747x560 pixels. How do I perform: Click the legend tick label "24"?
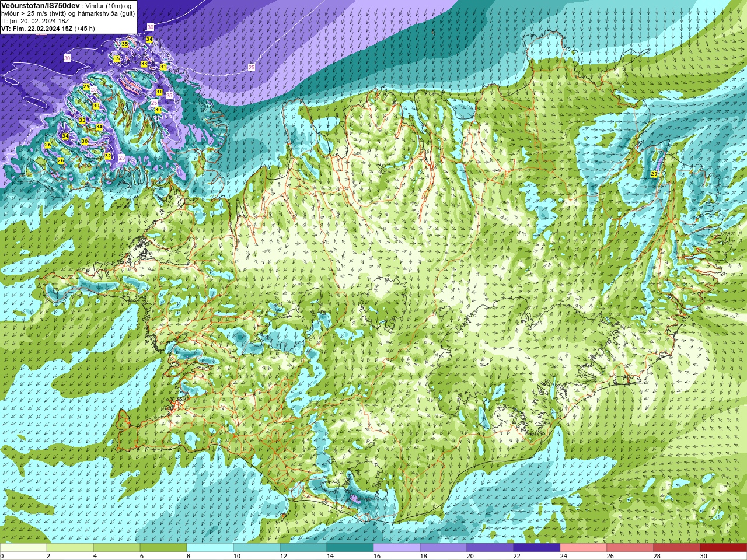coord(563,556)
